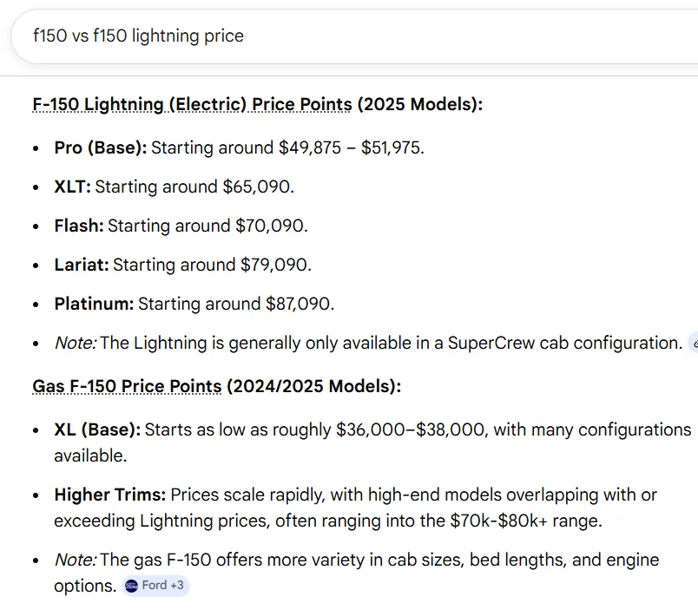Open the underlined Gas F-150 Price Points heading
698x616 pixels.
click(127, 386)
